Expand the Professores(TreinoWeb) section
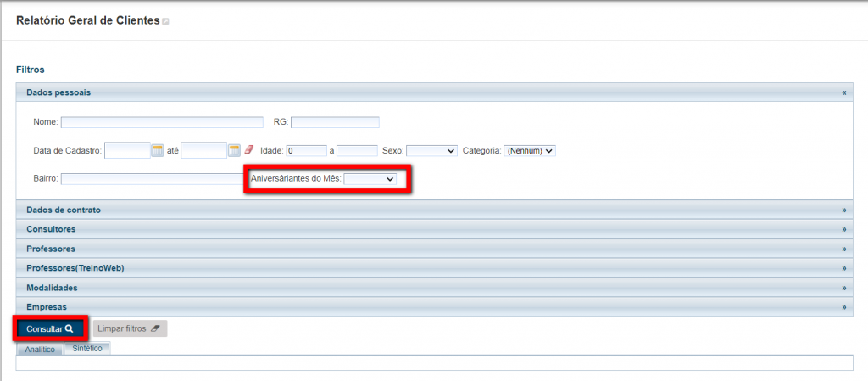The height and width of the screenshot is (381, 868). (x=843, y=268)
